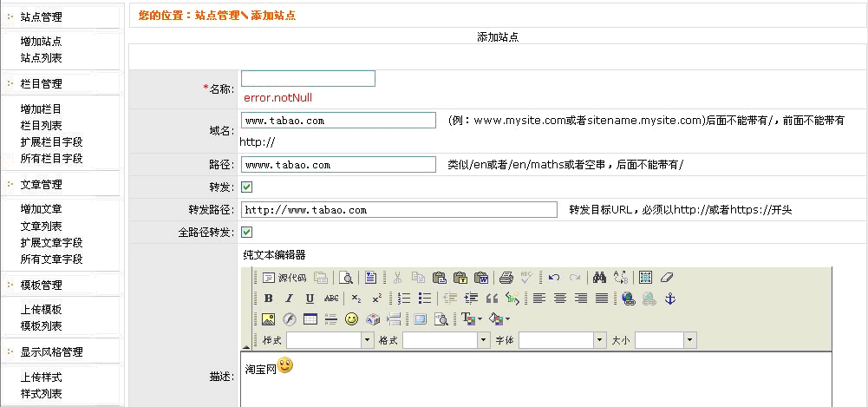Image resolution: width=868 pixels, height=407 pixels.
Task: Click the anchor icon in editor toolbar
Action: tap(669, 299)
